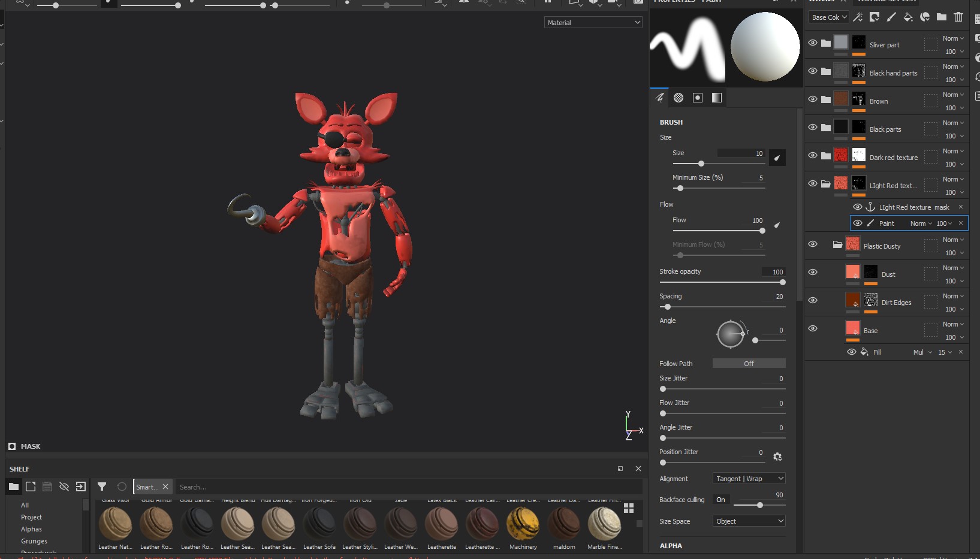Hide the Black parts layer

tap(813, 127)
